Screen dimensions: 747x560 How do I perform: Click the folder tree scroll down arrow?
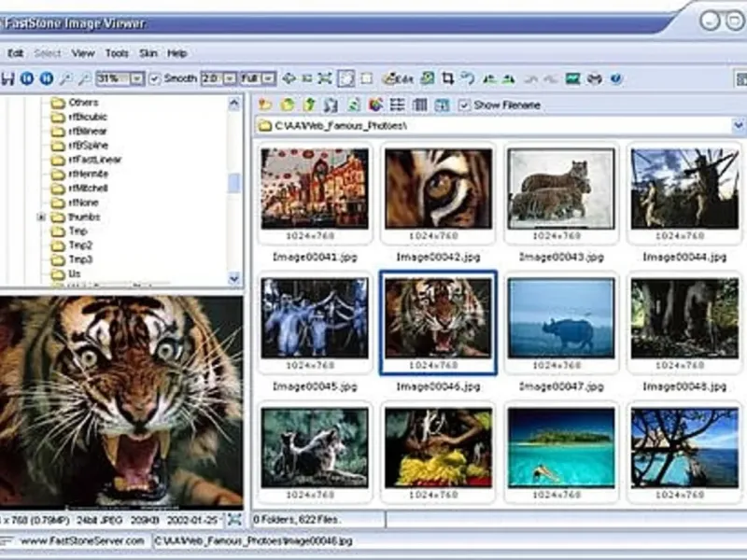pyautogui.click(x=234, y=278)
